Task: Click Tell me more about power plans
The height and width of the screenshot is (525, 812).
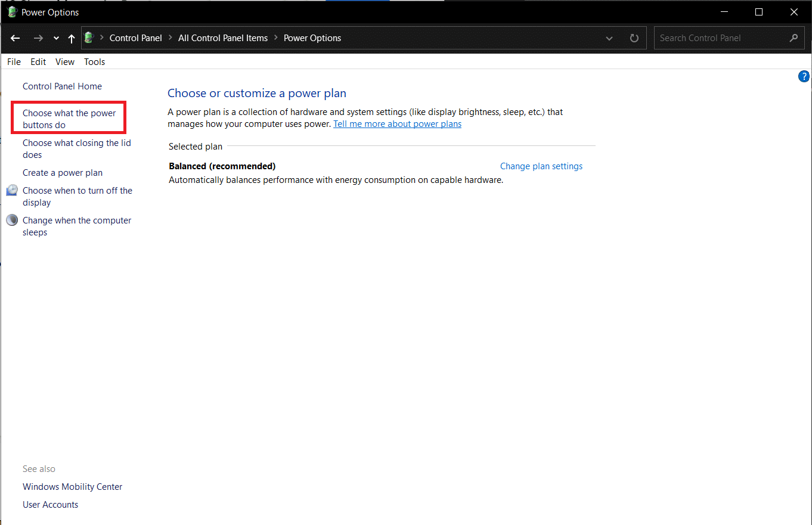Action: (x=397, y=124)
